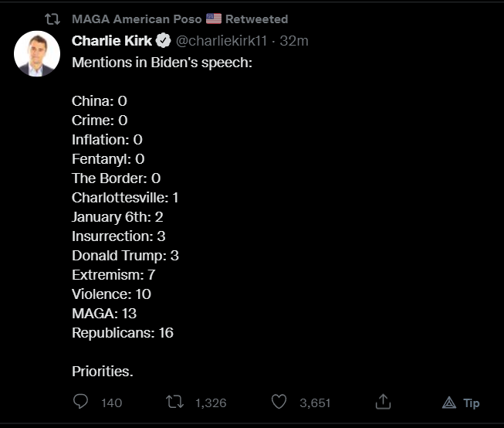This screenshot has height=428, width=504.
Task: Click the Tip triangle icon
Action: pos(449,403)
